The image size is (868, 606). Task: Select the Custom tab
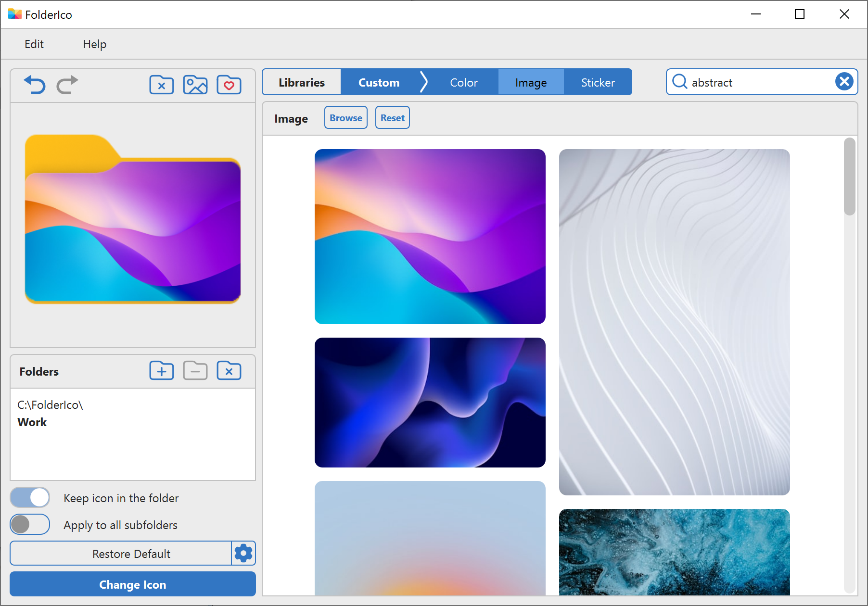tap(379, 82)
